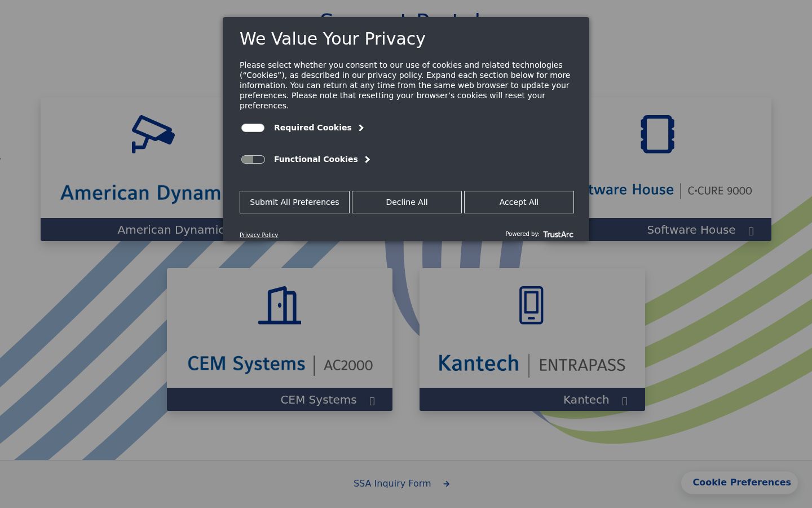
Task: Click the TrustArc logo
Action: click(558, 234)
